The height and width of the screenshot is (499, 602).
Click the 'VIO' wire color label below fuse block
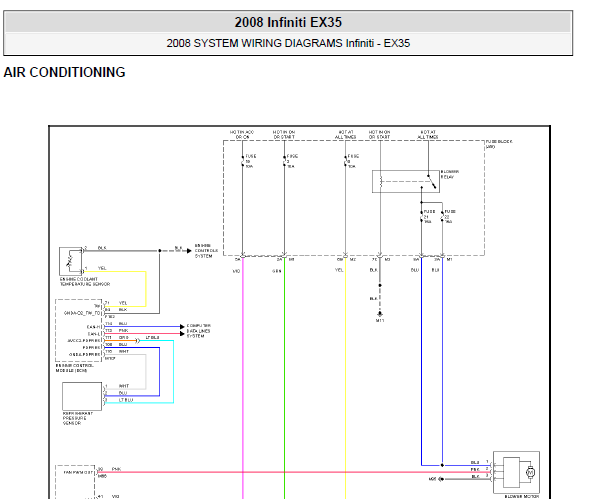(236, 271)
